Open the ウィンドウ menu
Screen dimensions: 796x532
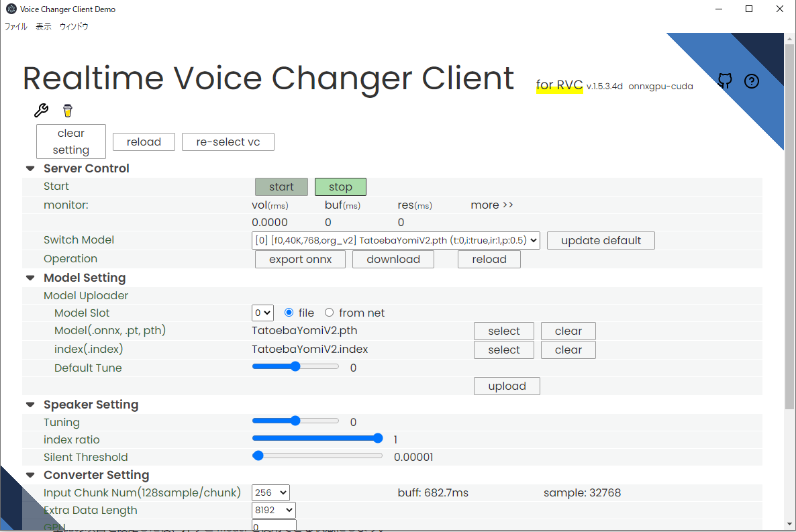(74, 26)
